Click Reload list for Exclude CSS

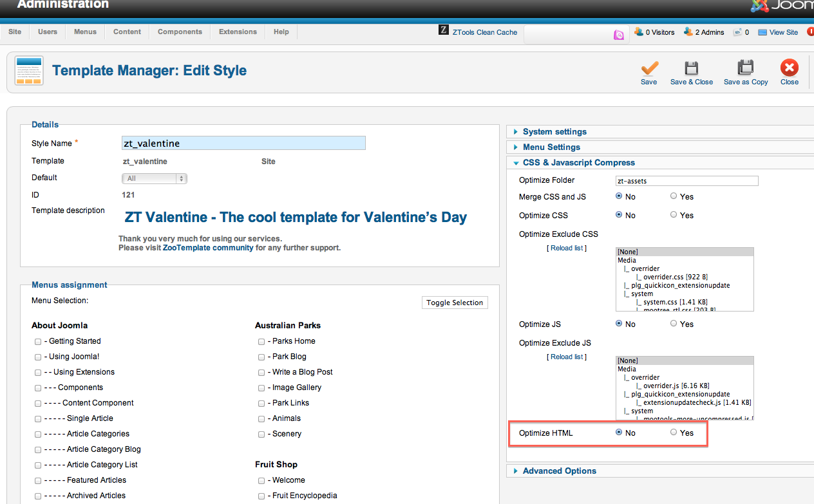pyautogui.click(x=567, y=248)
